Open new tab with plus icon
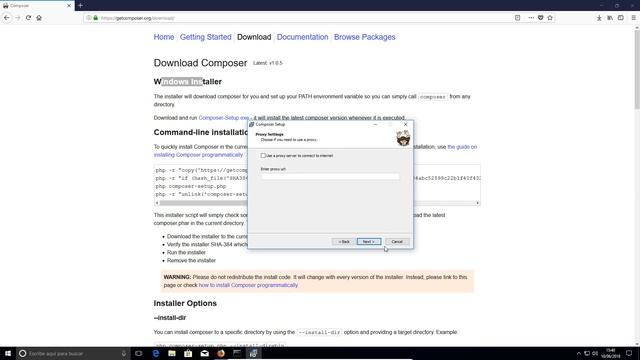 coord(80,6)
